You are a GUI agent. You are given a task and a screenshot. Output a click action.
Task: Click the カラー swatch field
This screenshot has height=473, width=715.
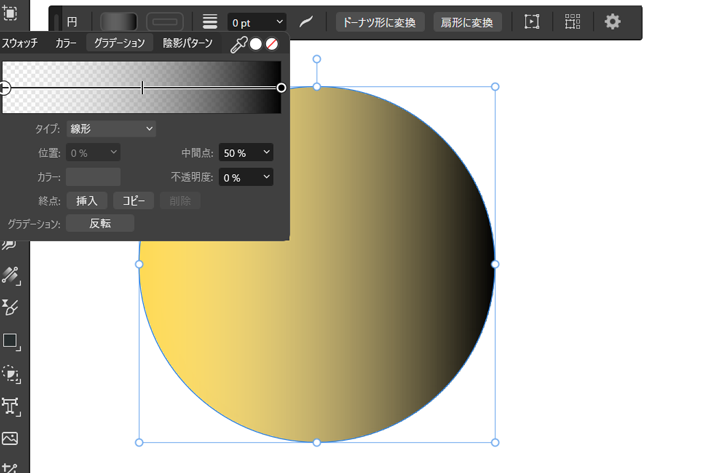(x=93, y=177)
